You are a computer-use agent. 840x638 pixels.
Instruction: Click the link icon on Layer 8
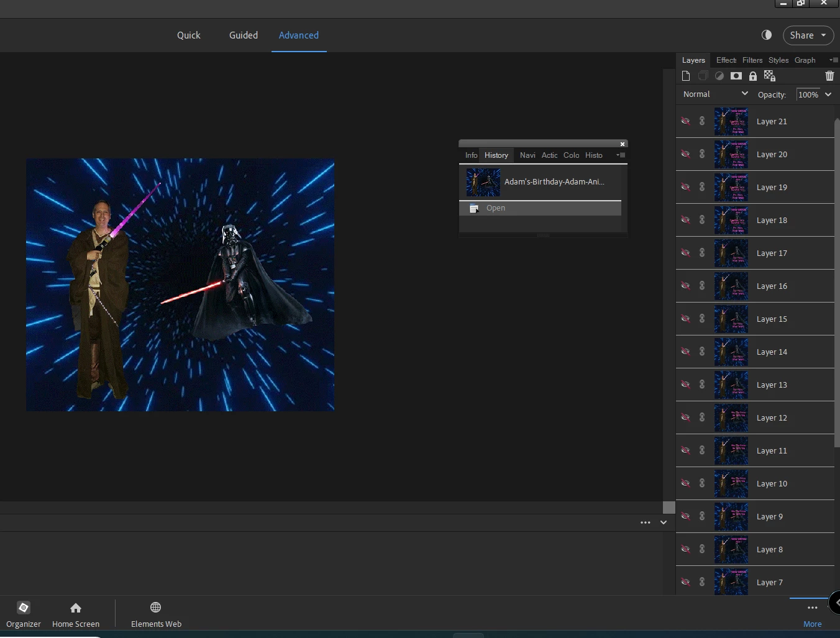pos(702,549)
